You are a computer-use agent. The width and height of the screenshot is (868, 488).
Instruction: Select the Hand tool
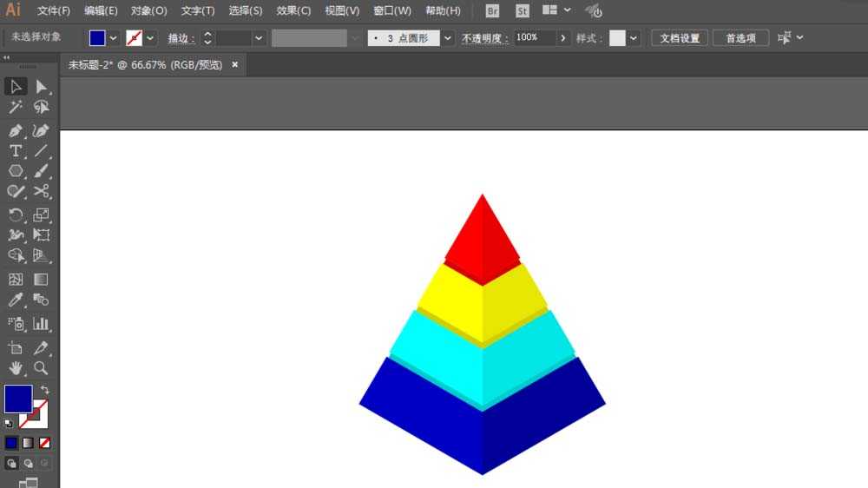[16, 368]
